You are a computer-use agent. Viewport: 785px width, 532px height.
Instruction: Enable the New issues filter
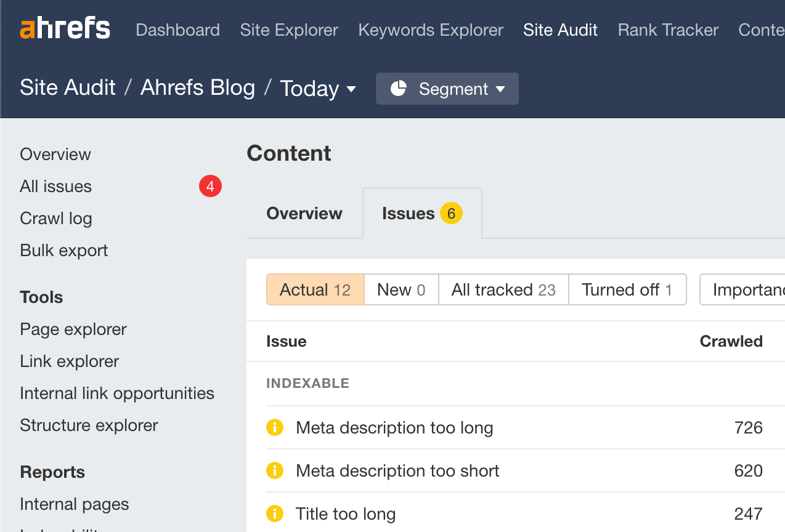point(401,289)
